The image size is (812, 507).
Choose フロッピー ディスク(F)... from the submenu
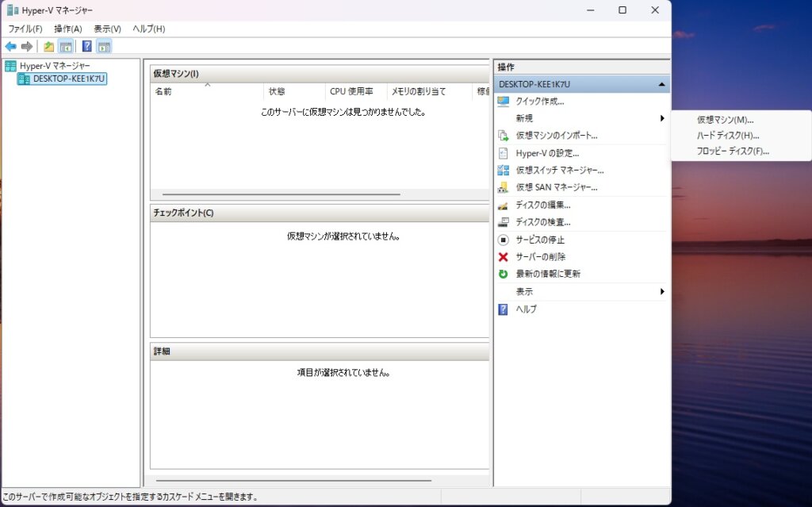tap(733, 152)
